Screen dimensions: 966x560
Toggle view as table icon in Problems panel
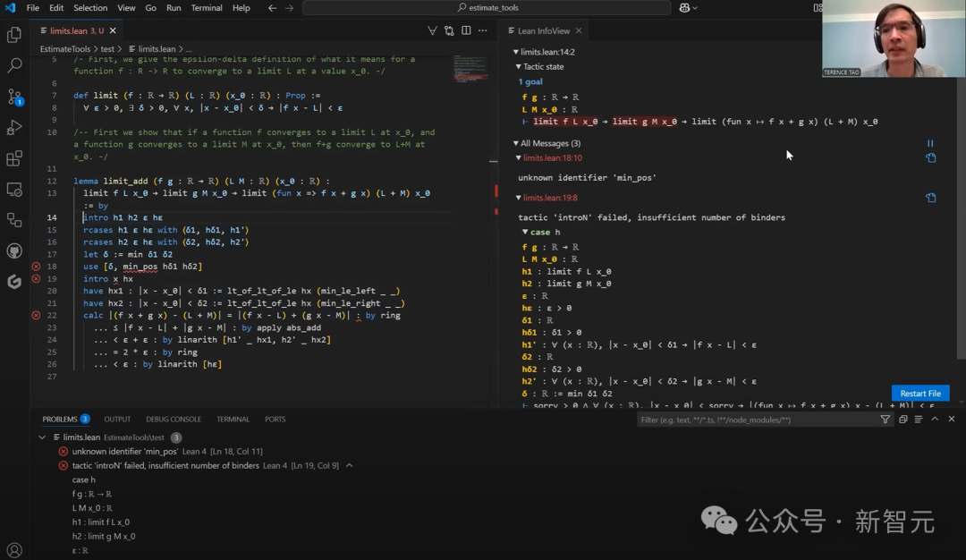(919, 419)
